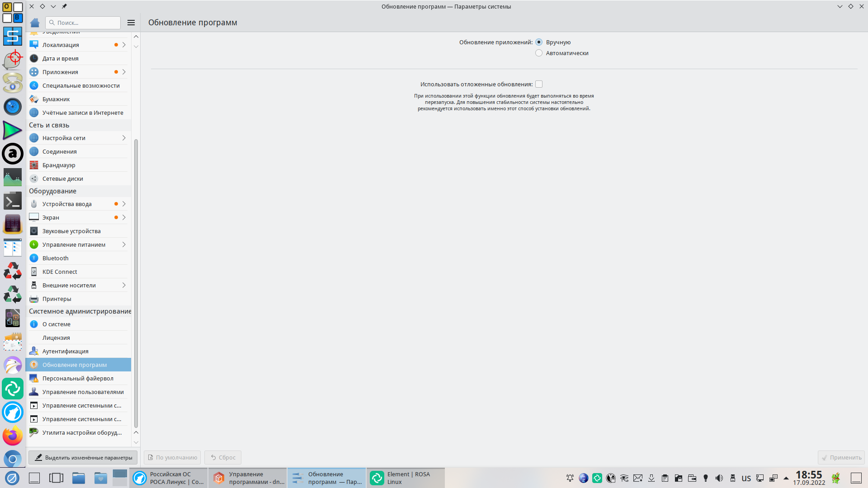Viewport: 868px width, 488px height.
Task: Click Выделить изменённые параметры button
Action: (83, 457)
